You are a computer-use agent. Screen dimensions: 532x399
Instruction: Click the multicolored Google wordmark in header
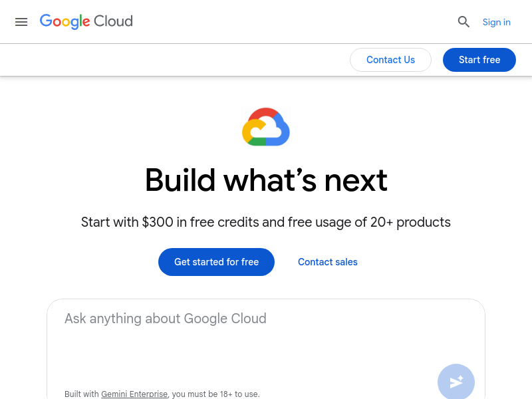click(x=65, y=21)
